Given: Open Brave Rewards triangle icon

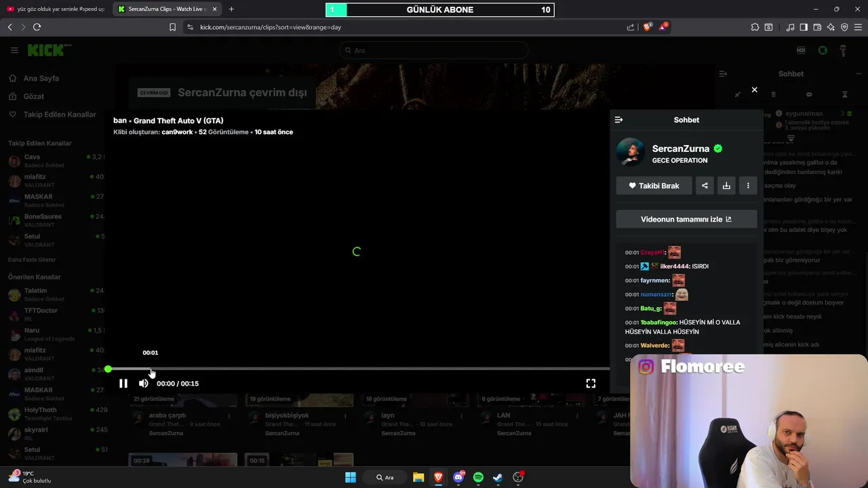Looking at the screenshot, I should (x=663, y=27).
